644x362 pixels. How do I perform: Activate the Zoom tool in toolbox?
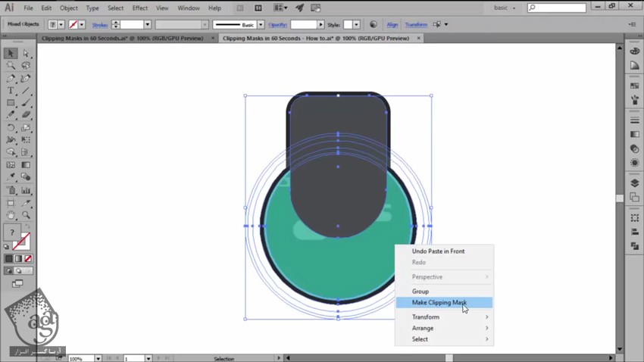tap(27, 214)
